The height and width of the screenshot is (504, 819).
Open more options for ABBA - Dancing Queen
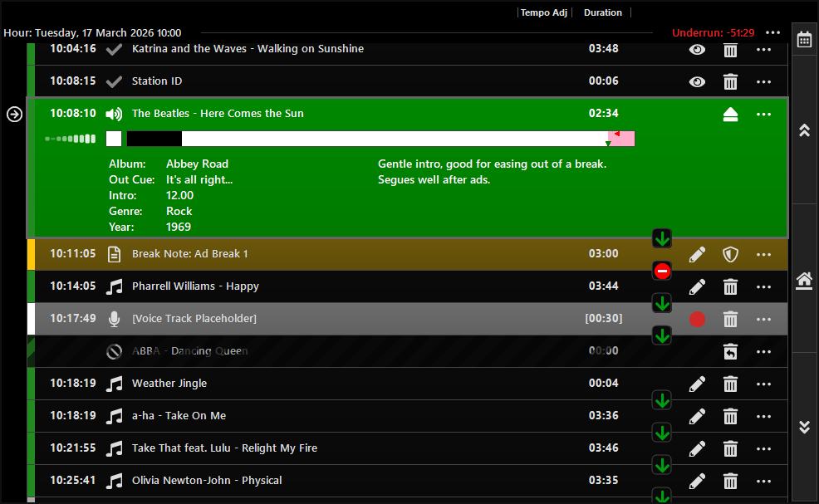click(763, 351)
